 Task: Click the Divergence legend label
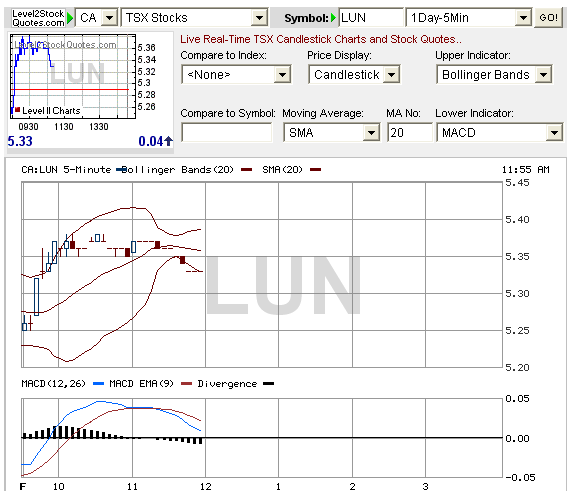pos(227,383)
